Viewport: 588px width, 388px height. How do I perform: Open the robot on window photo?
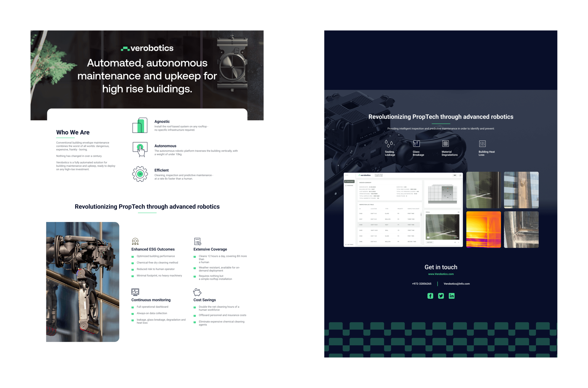click(82, 282)
